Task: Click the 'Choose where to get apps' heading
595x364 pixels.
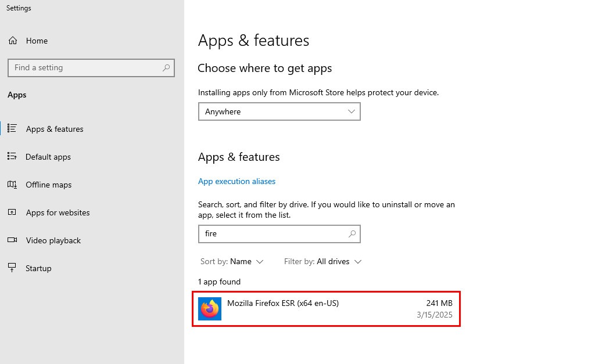Action: [x=265, y=69]
